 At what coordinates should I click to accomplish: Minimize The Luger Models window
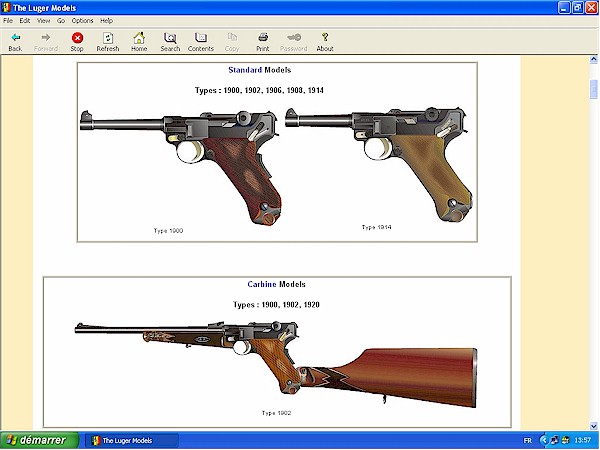click(564, 8)
